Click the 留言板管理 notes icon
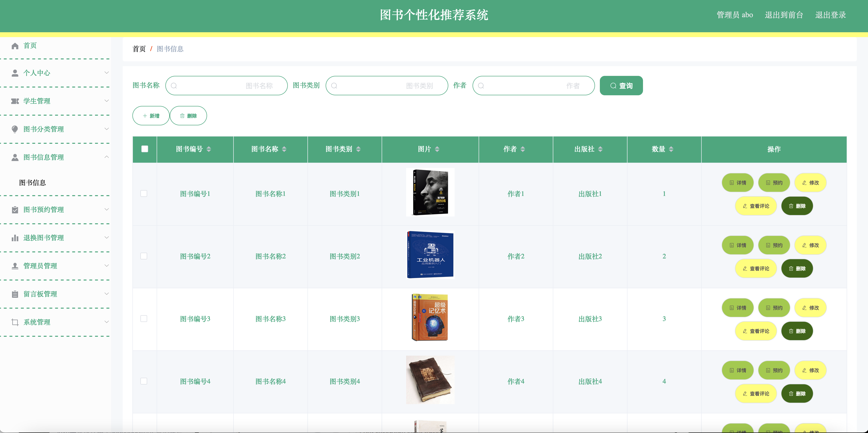Viewport: 868px width, 433px height. [15, 294]
